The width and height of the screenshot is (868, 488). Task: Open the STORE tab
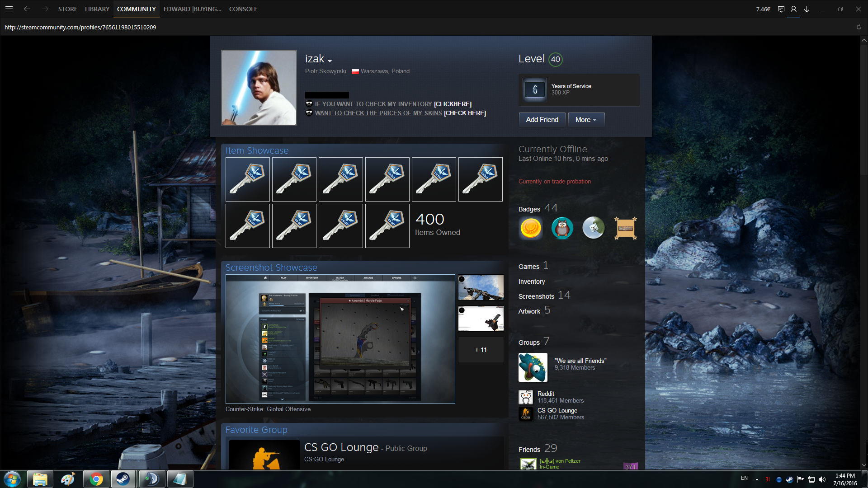tap(67, 9)
